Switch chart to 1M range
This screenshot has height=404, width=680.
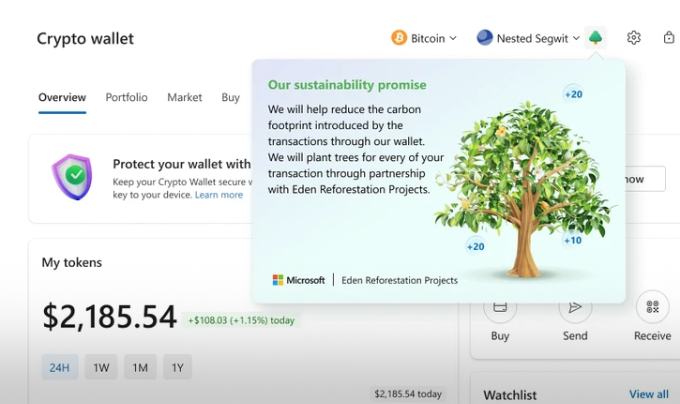tap(140, 367)
